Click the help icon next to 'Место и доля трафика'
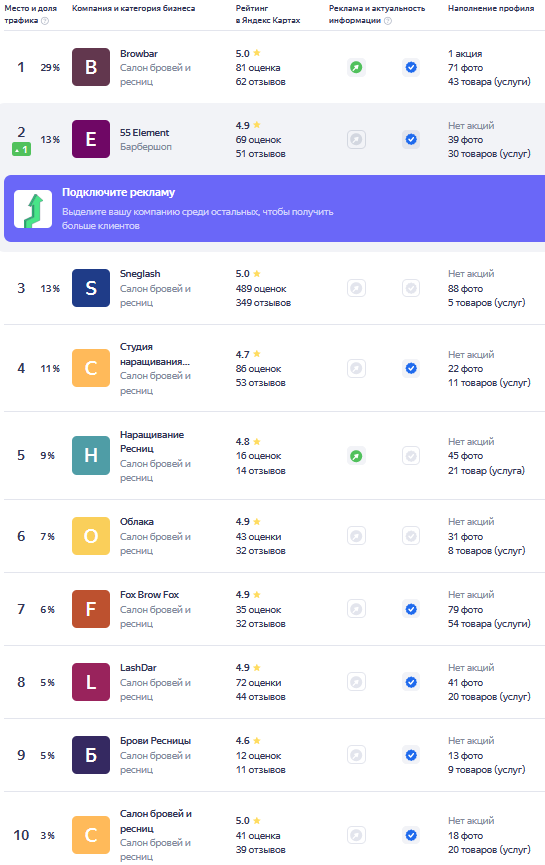 (x=45, y=21)
